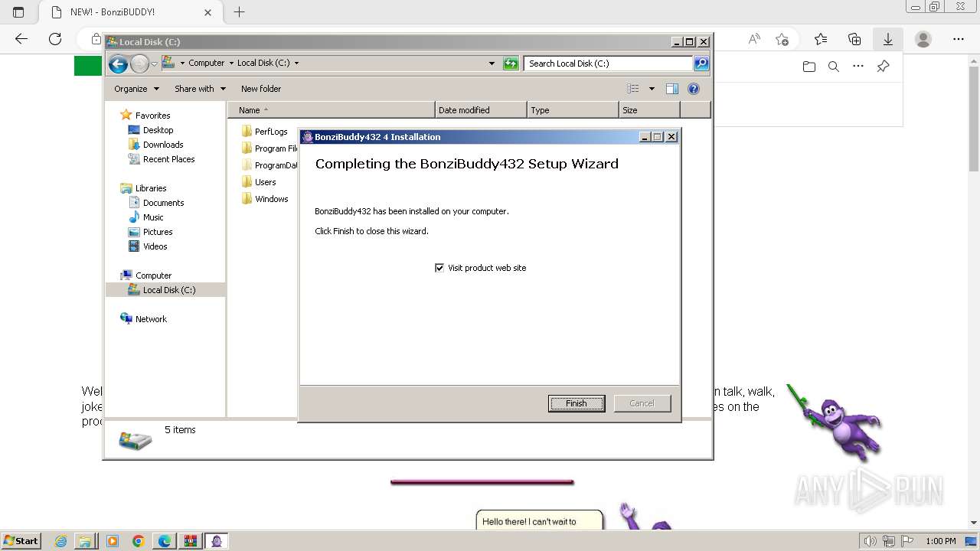Open Edge Collections icon
The height and width of the screenshot is (551, 980).
click(854, 39)
